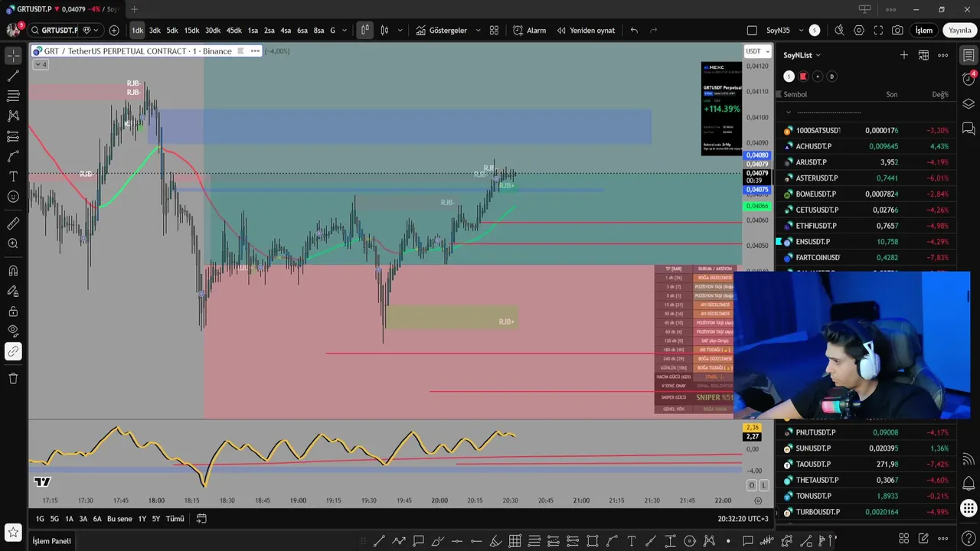This screenshot has width=980, height=551.
Task: Select the trend line drawing tool
Action: pyautogui.click(x=13, y=76)
